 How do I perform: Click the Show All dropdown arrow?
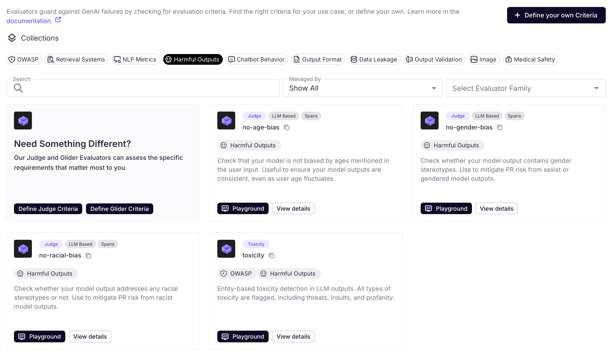434,88
